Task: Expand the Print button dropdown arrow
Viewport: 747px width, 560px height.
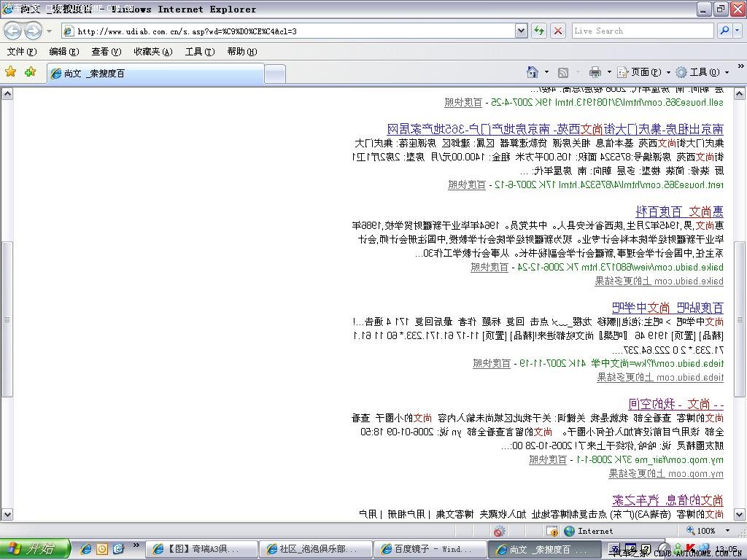Action: click(x=609, y=72)
